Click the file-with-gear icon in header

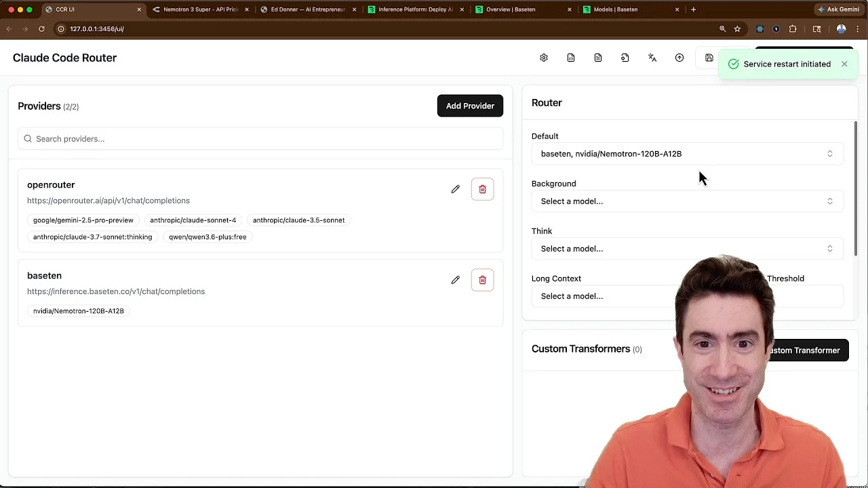pos(625,58)
